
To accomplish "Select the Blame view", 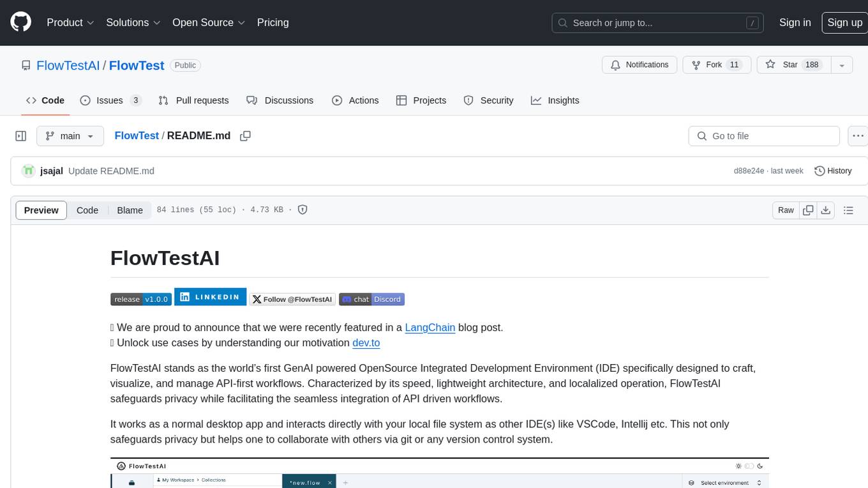I will coord(130,210).
